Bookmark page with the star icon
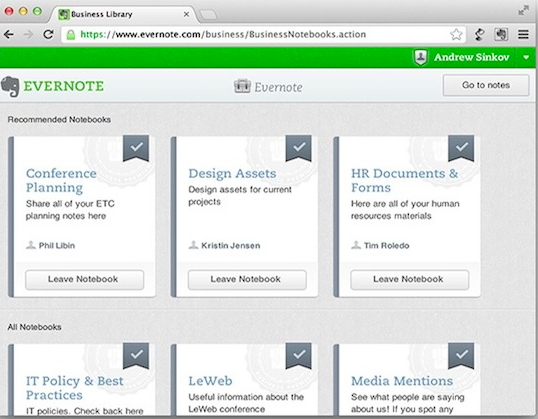The image size is (538, 419). tap(456, 34)
